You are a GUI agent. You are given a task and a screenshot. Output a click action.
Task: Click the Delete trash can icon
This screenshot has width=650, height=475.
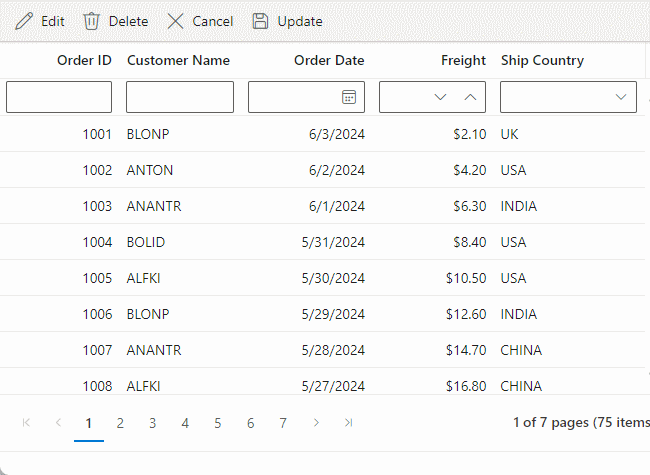[91, 21]
